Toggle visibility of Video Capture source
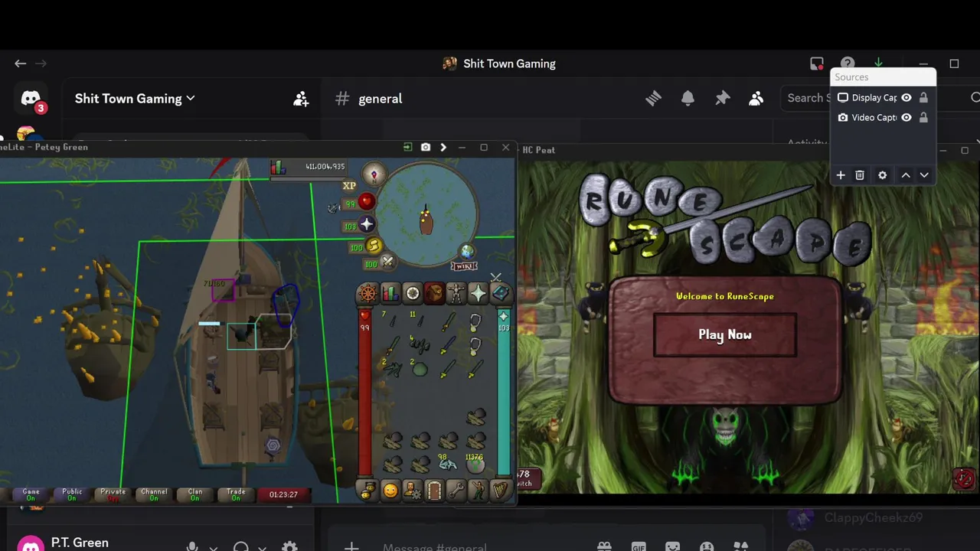 tap(906, 117)
